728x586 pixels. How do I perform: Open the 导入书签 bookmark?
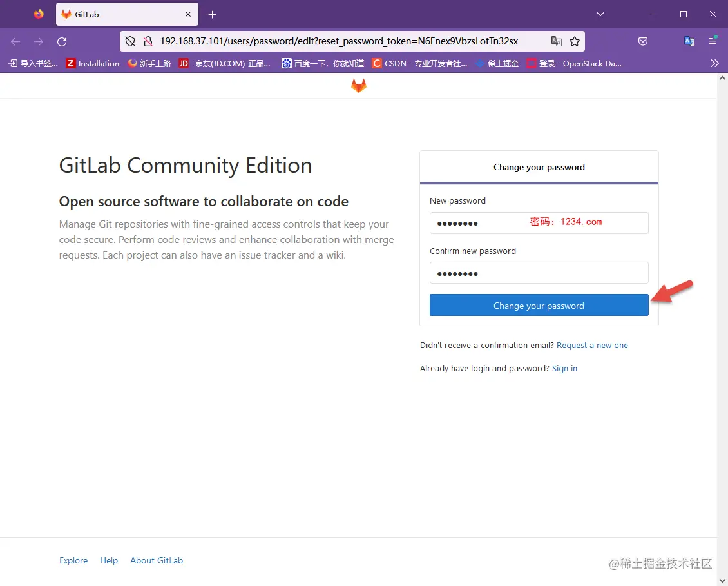coord(34,64)
